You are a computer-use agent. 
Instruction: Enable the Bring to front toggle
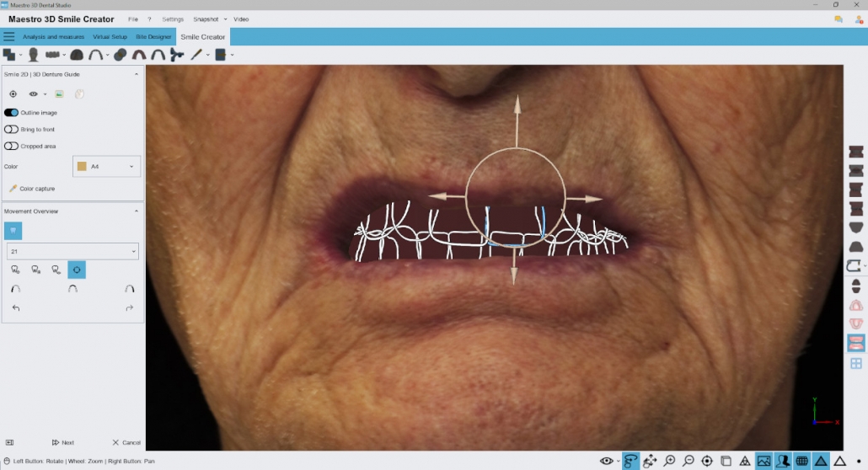[x=11, y=129]
